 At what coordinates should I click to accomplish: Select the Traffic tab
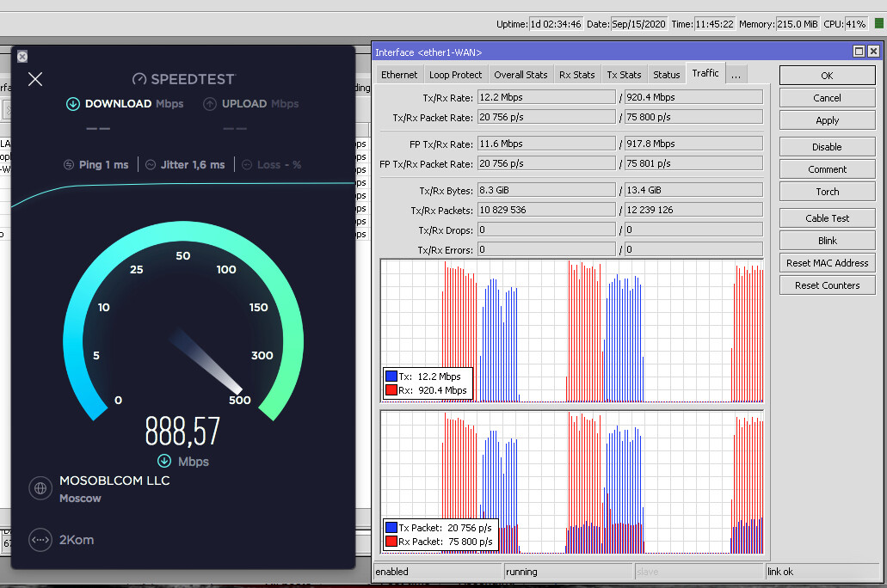(x=705, y=74)
